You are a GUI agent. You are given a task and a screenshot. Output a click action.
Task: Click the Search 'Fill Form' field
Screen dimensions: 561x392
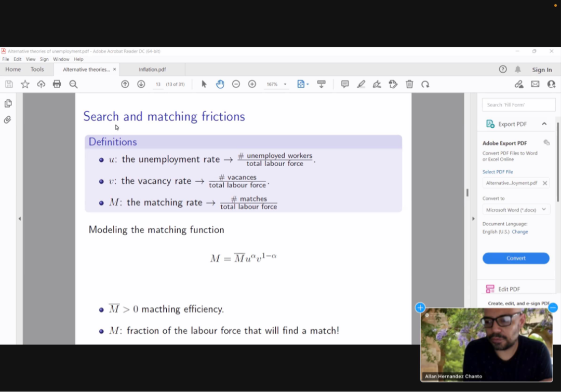pyautogui.click(x=518, y=105)
